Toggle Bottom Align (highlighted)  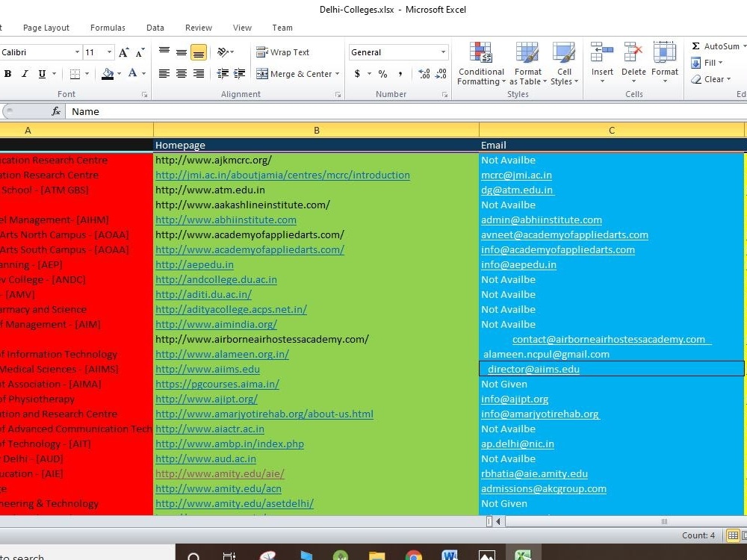pyautogui.click(x=199, y=52)
